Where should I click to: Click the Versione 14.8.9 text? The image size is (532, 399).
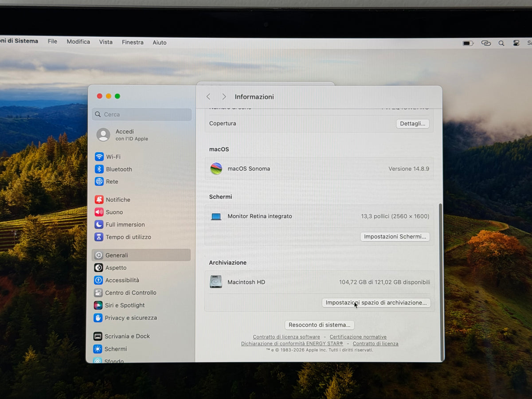click(x=409, y=169)
